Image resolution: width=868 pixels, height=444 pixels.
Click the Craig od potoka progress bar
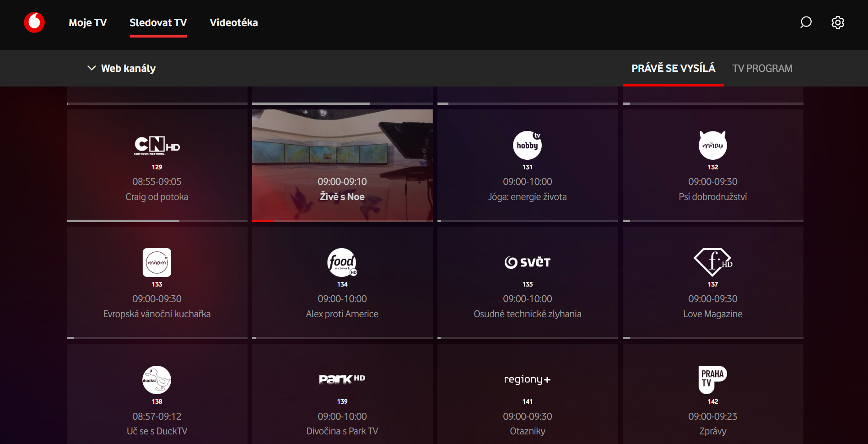tap(156, 221)
